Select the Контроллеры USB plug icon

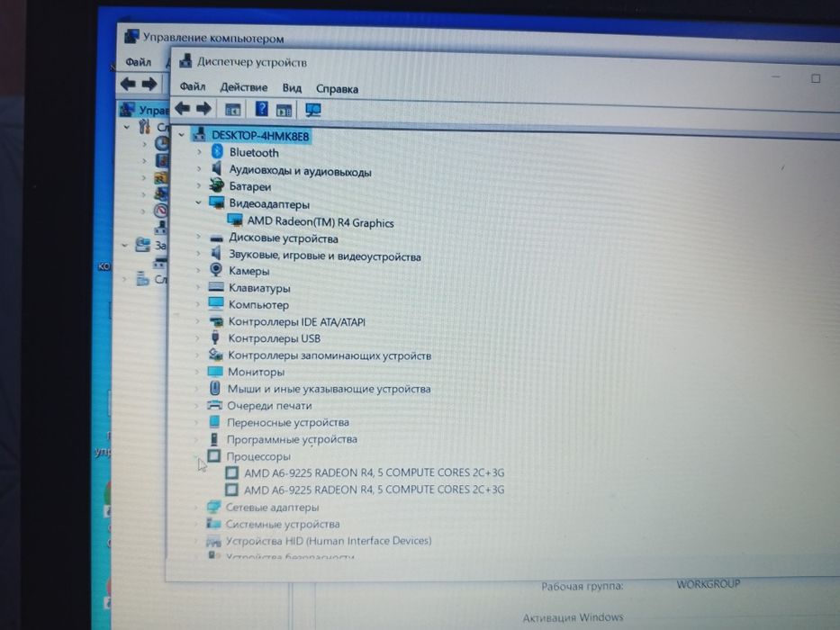[x=215, y=337]
